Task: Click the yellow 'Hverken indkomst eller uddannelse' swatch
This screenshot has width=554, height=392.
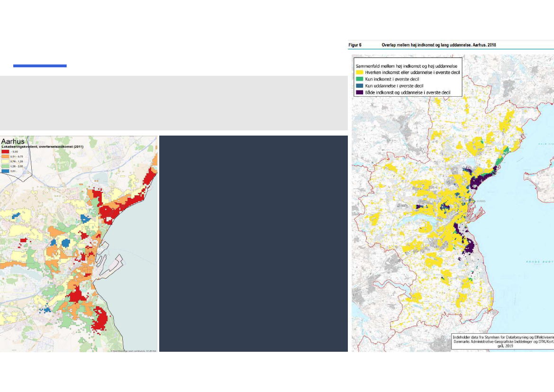Action: (x=359, y=73)
